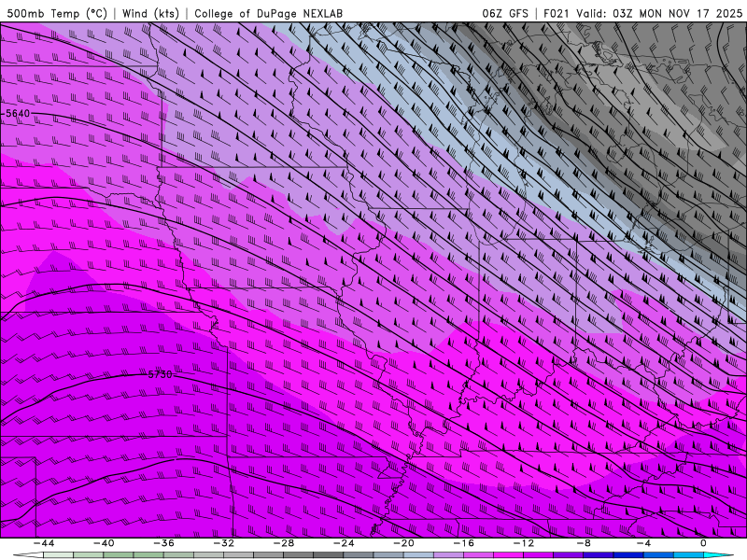Click the 0 colorbar tick label
The image size is (747, 560).
(703, 543)
